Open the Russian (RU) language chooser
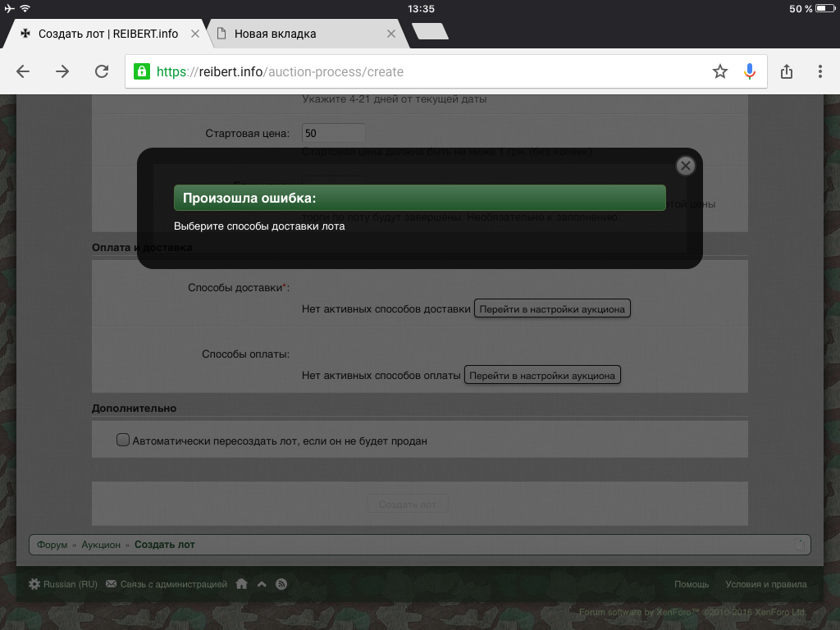This screenshot has width=840, height=630. click(x=63, y=584)
